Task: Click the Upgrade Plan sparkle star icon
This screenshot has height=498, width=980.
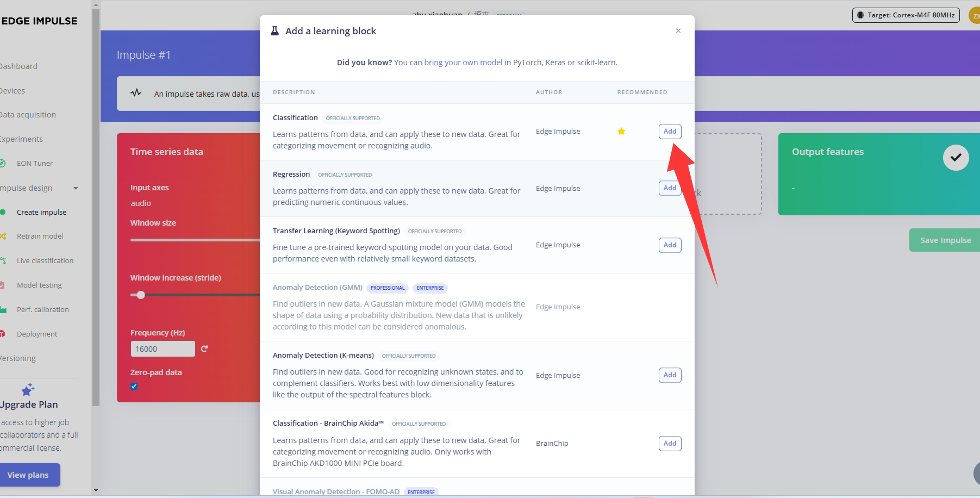Action: tap(28, 389)
